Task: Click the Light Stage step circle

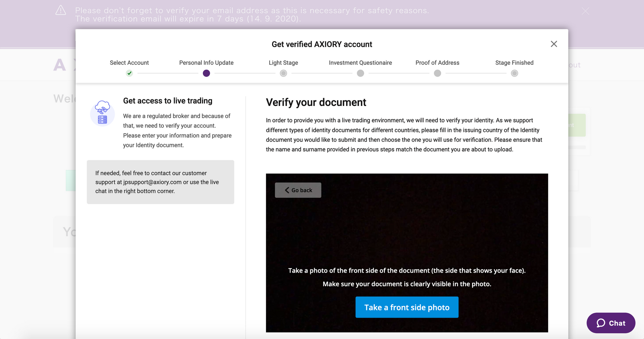Action: point(283,73)
